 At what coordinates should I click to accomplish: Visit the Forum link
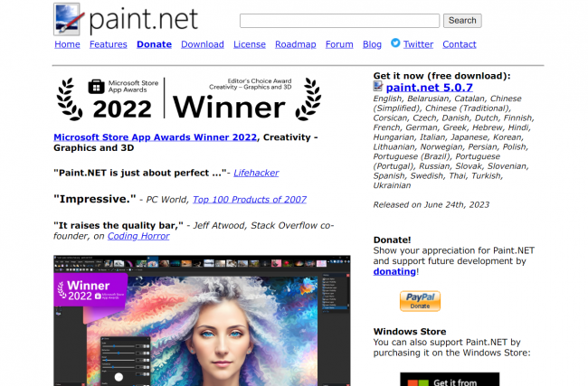(339, 44)
